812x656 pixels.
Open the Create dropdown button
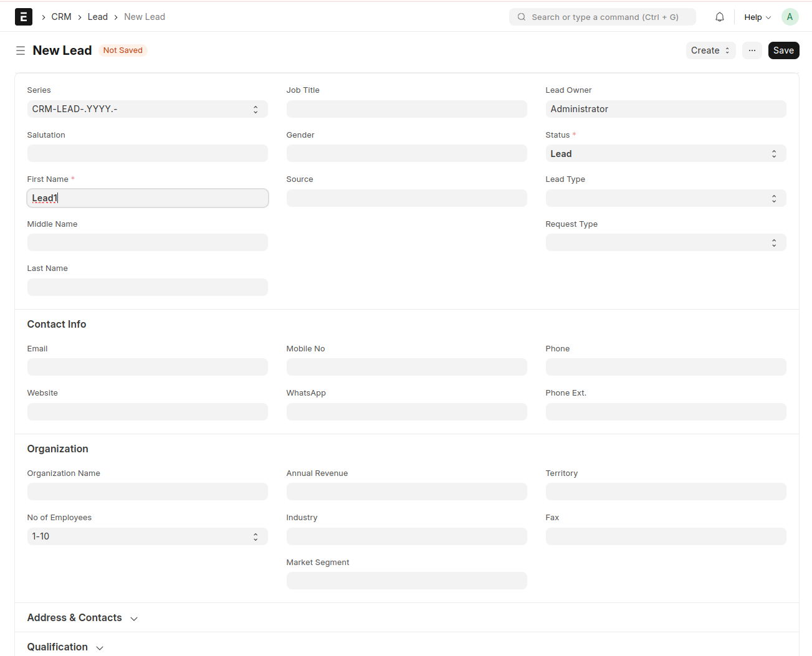pyautogui.click(x=710, y=50)
